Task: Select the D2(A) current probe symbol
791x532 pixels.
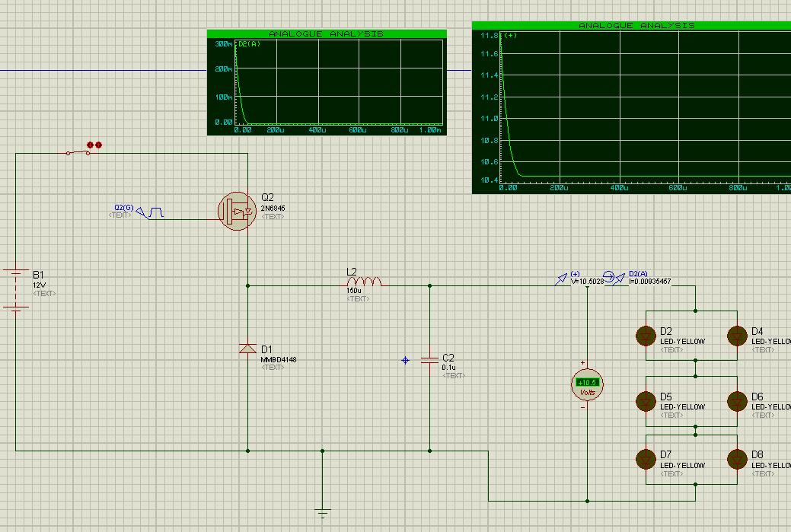Action: [x=614, y=278]
